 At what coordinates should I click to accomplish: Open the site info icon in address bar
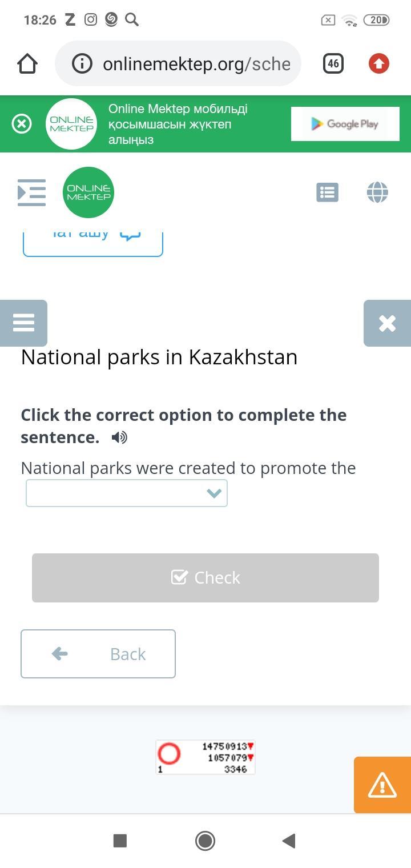click(x=82, y=63)
